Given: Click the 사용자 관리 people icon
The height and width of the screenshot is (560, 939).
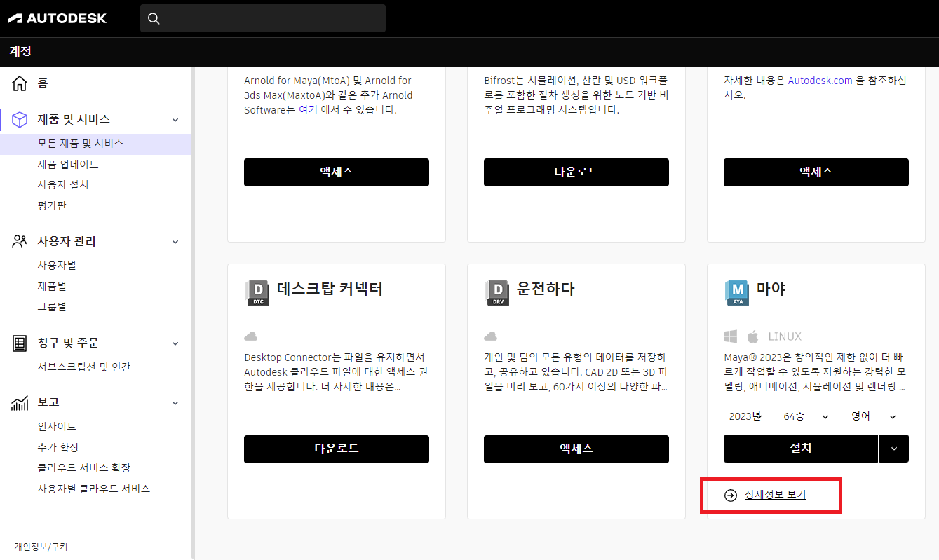Looking at the screenshot, I should [20, 242].
